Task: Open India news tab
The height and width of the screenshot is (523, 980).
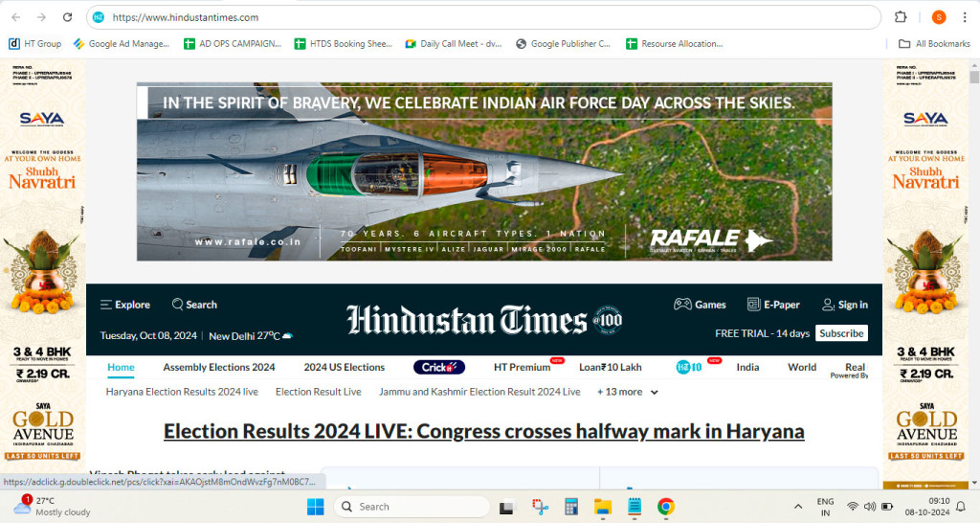Action: coord(747,367)
